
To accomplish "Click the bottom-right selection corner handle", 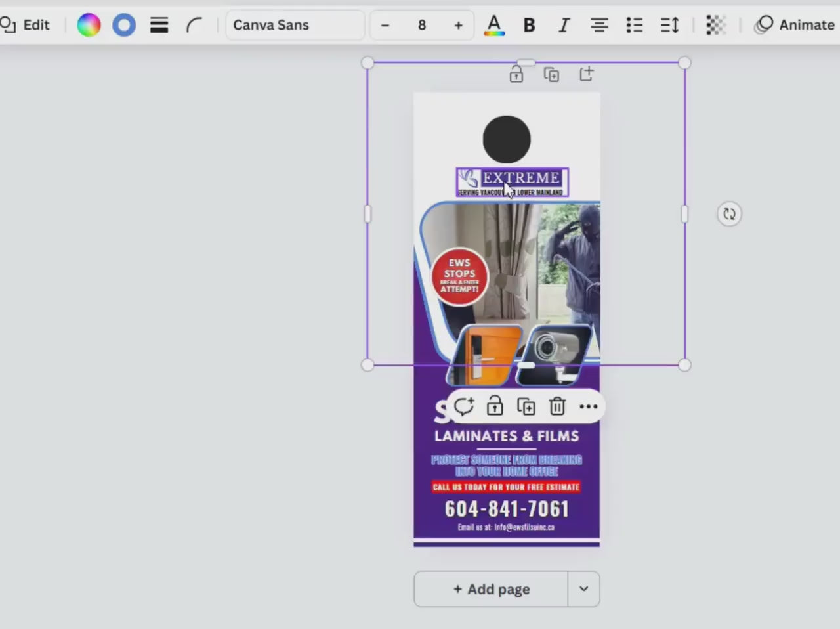I will [x=684, y=365].
